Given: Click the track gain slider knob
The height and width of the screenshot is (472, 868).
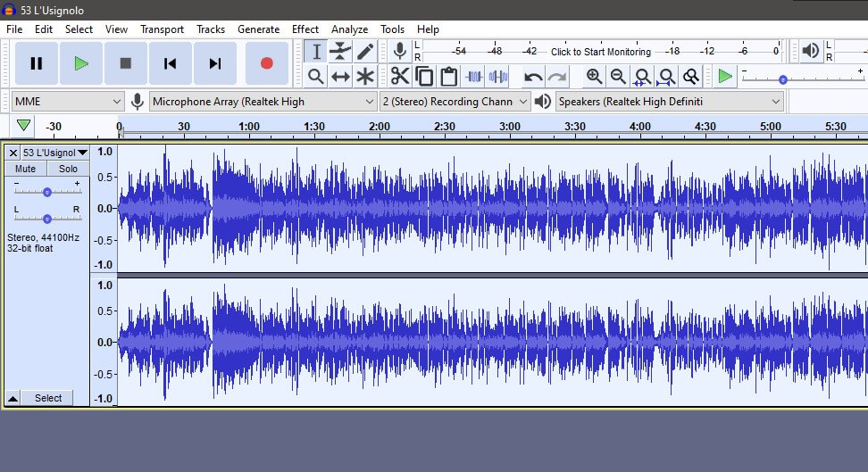Looking at the screenshot, I should click(x=47, y=192).
